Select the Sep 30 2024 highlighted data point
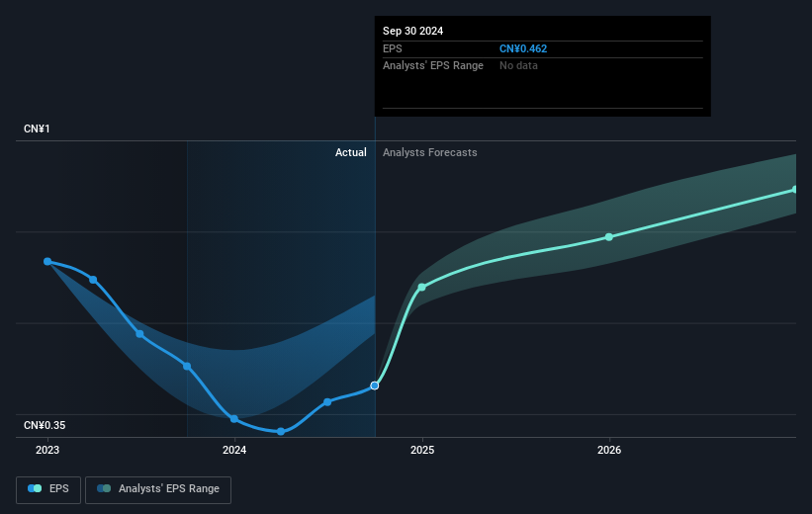Viewport: 812px width, 514px height. (375, 385)
